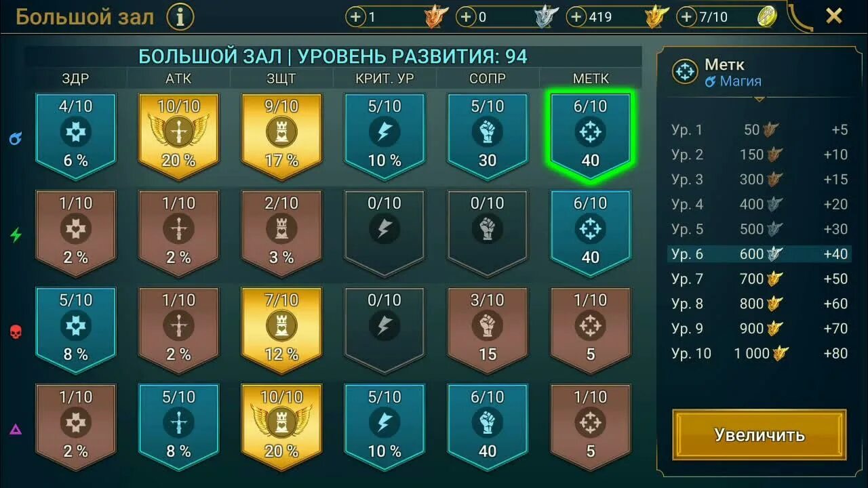Add bronze medals with the plus icon

356,17
